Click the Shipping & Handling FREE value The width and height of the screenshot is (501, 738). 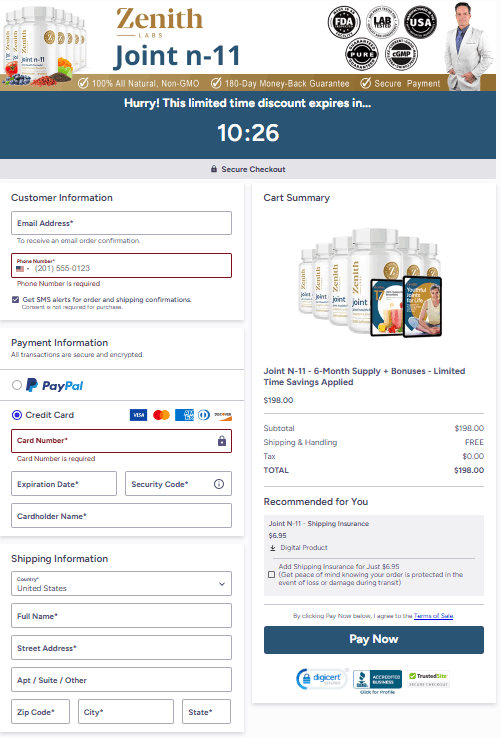[x=474, y=442]
